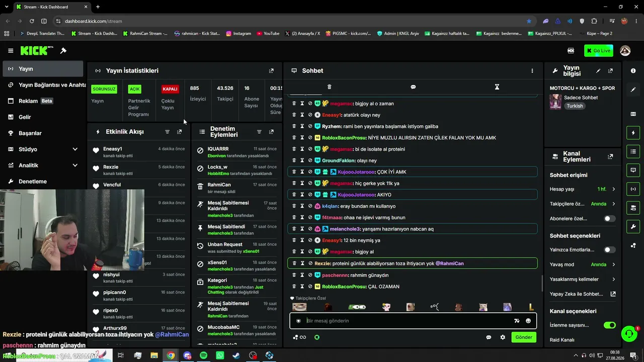Open Başarılar in the sidebar
Screen dimensions: 644x362
pyautogui.click(x=43, y=133)
